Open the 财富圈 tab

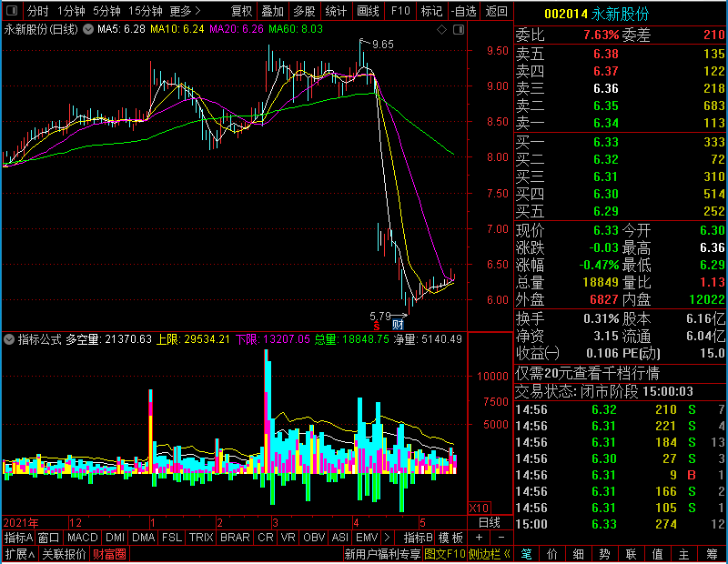(109, 554)
